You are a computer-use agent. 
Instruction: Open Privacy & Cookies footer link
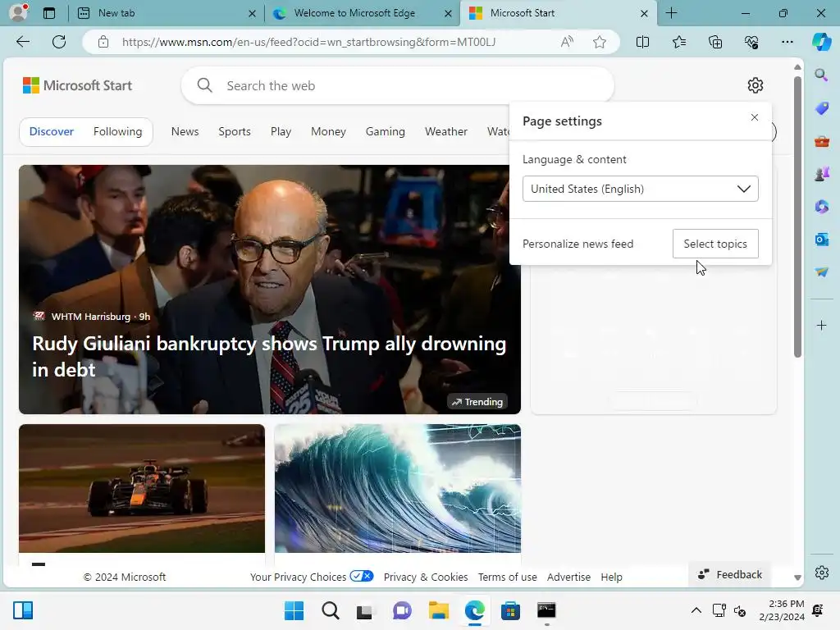coord(426,577)
